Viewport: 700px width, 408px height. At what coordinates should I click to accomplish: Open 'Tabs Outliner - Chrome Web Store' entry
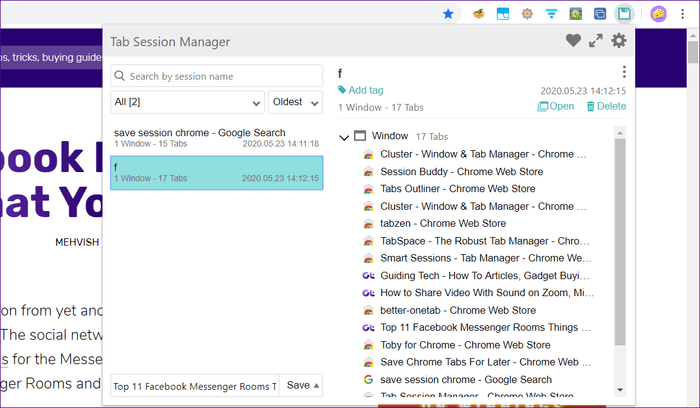pyautogui.click(x=458, y=189)
